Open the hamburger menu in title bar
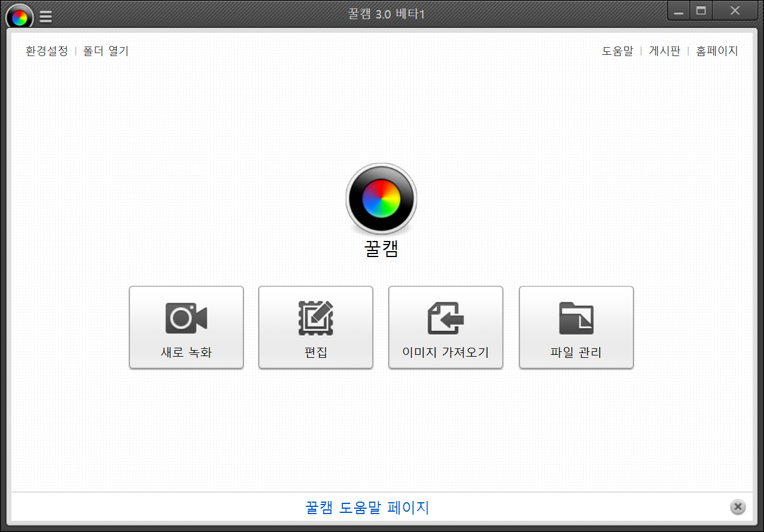This screenshot has width=764, height=532. (x=45, y=17)
